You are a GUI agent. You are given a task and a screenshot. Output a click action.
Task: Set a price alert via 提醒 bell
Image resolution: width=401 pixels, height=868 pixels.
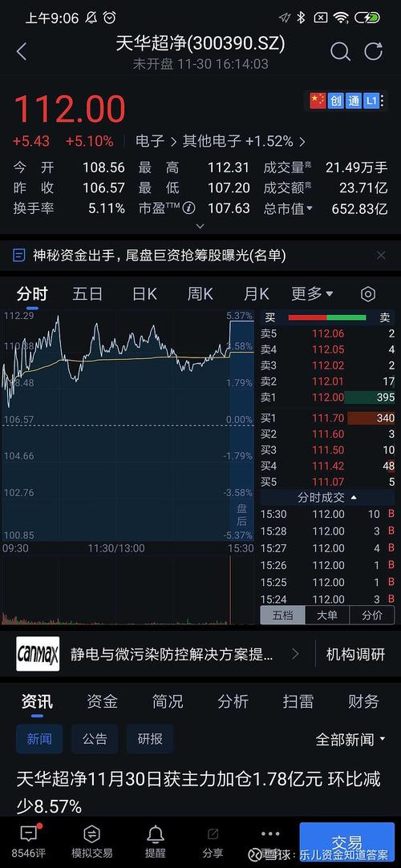(x=155, y=841)
